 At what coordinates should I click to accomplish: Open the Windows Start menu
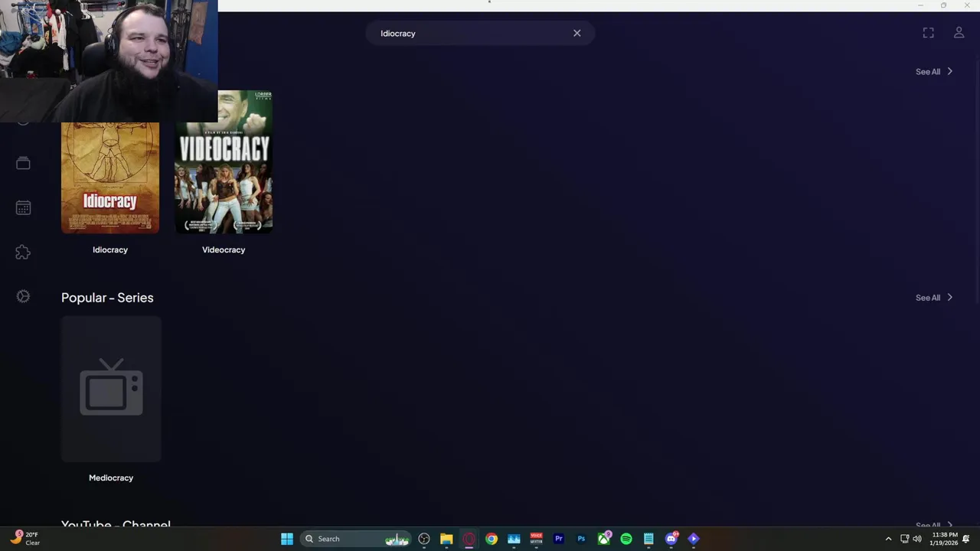[x=287, y=539]
